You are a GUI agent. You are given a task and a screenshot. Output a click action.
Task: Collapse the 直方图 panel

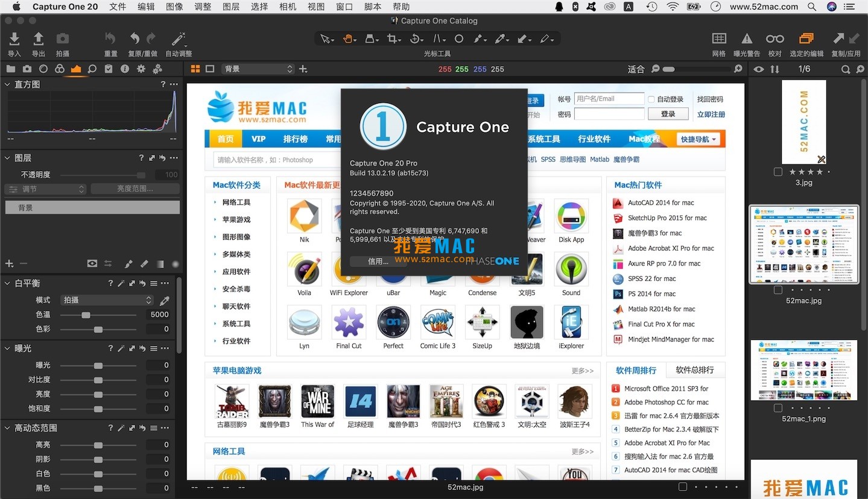tap(7, 84)
